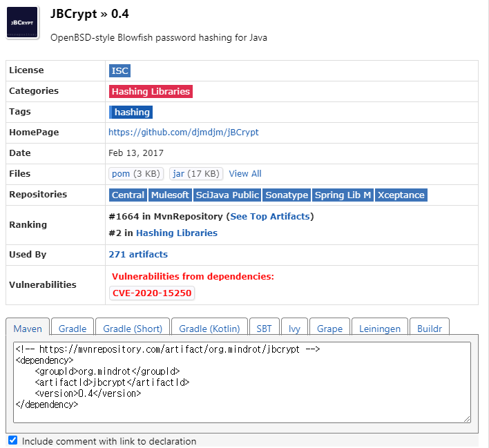
Task: Open the SciJava Public repository badge
Action: [x=227, y=195]
